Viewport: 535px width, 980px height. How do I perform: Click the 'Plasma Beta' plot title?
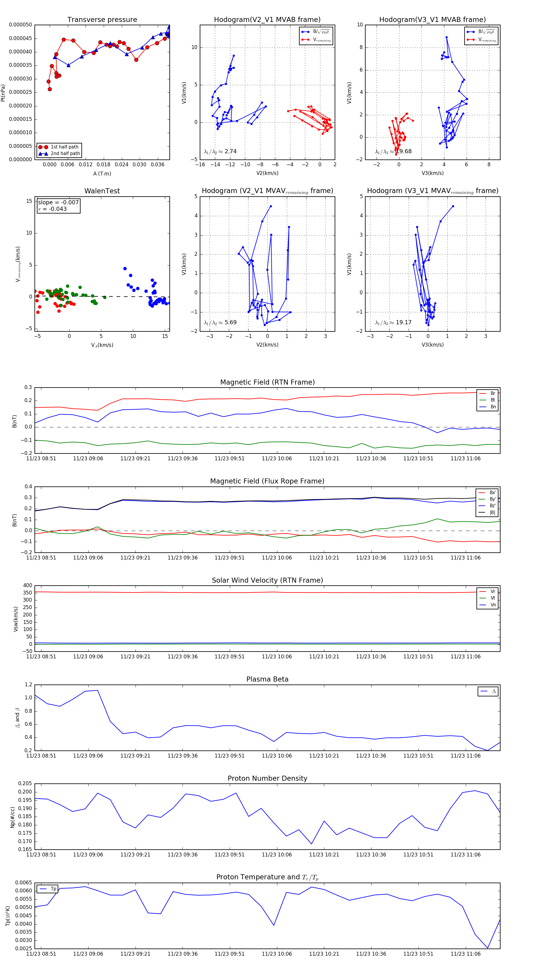tap(267, 679)
